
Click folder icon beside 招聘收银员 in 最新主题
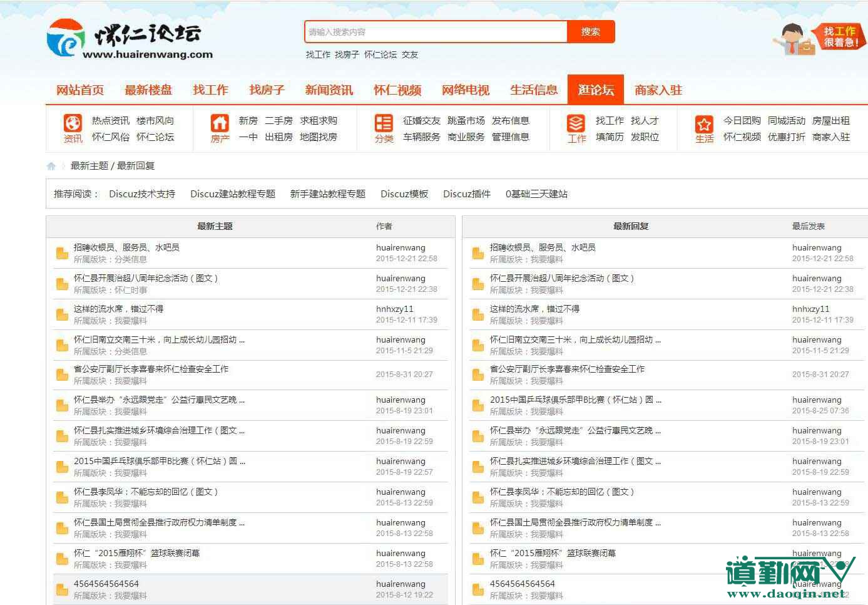[62, 253]
